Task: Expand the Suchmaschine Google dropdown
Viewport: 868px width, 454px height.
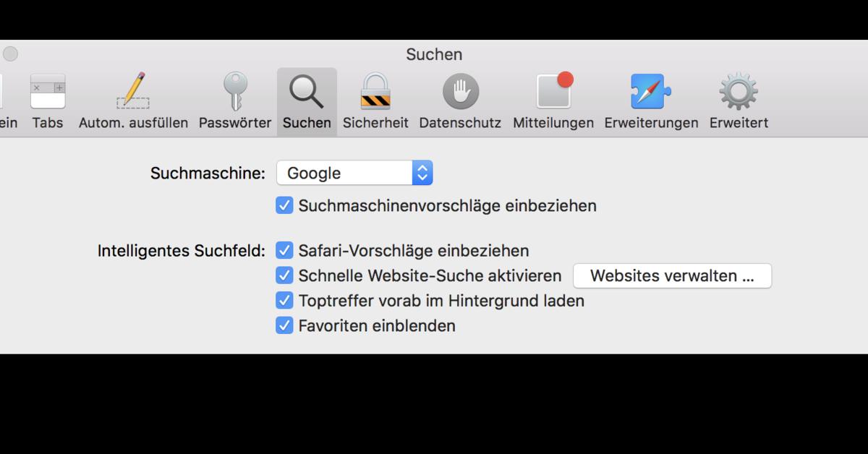Action: 354,173
